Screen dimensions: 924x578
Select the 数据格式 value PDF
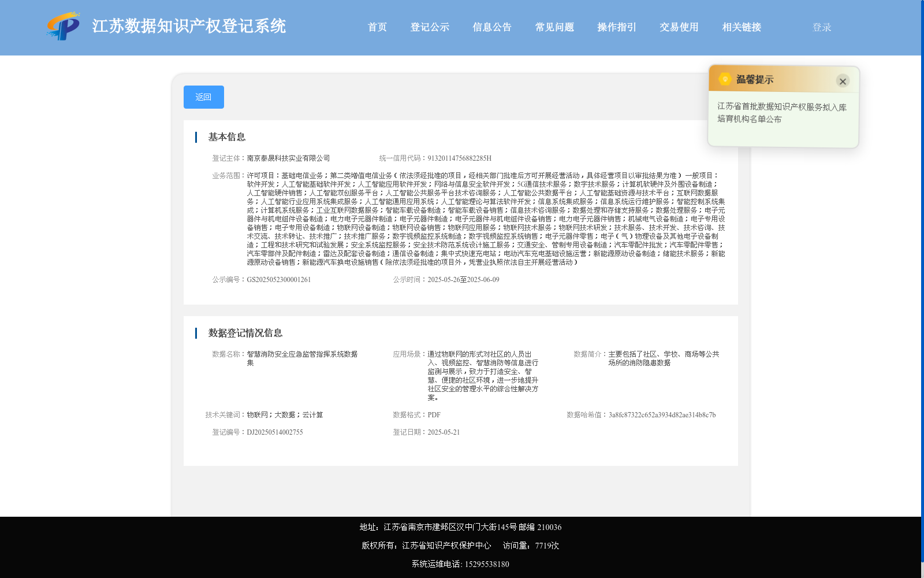point(434,415)
